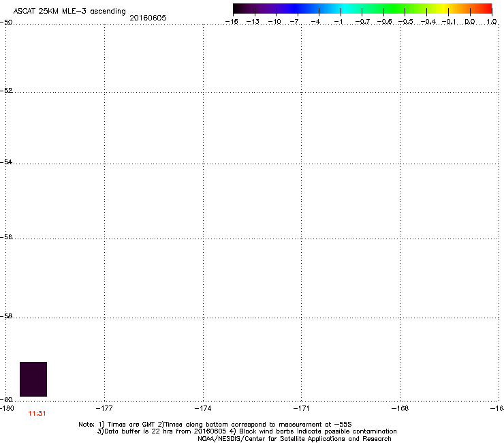
Task: Click the -1 color scale label
Action: point(338,22)
